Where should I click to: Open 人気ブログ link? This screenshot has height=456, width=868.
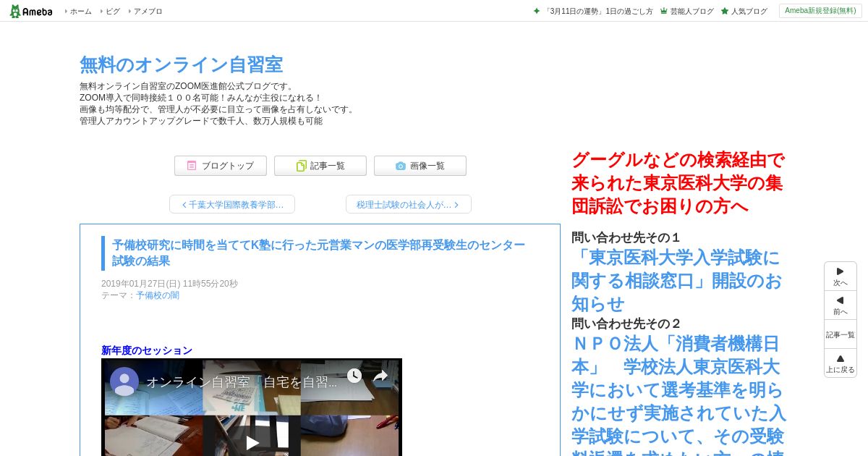[x=749, y=12]
